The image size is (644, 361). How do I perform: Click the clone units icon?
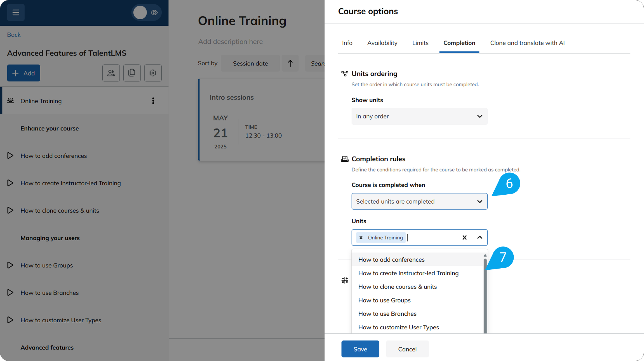(132, 73)
